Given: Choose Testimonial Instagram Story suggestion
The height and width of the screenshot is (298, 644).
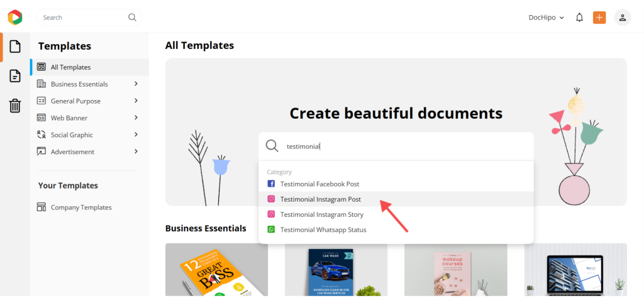Looking at the screenshot, I should click(396, 214).
